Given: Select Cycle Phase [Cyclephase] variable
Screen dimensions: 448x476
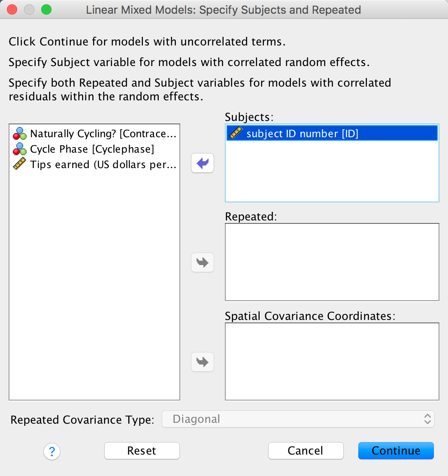Looking at the screenshot, I should (x=92, y=149).
